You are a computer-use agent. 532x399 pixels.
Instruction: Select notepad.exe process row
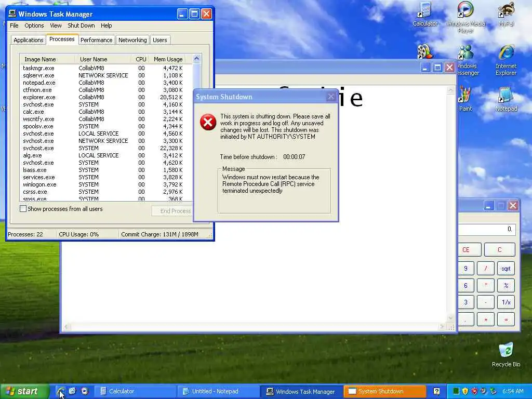pos(106,83)
